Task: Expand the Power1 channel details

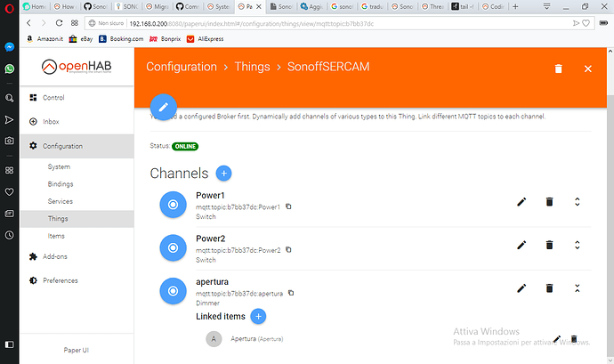Action: tap(577, 202)
